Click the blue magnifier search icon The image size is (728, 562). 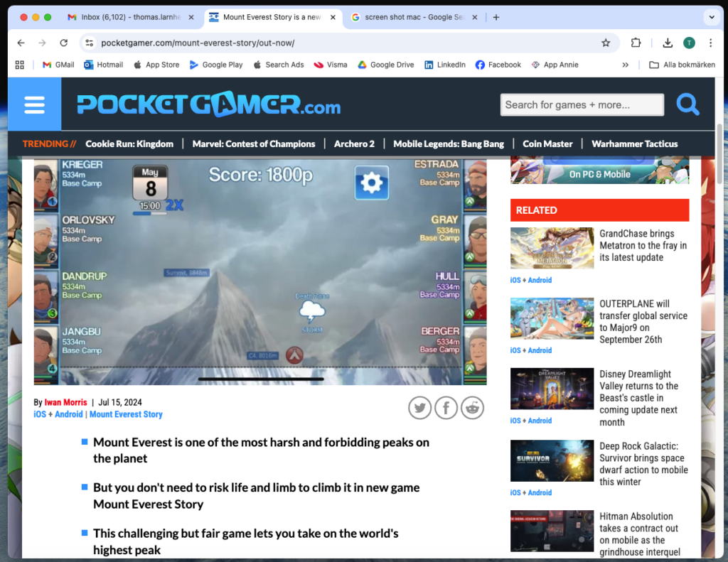687,104
